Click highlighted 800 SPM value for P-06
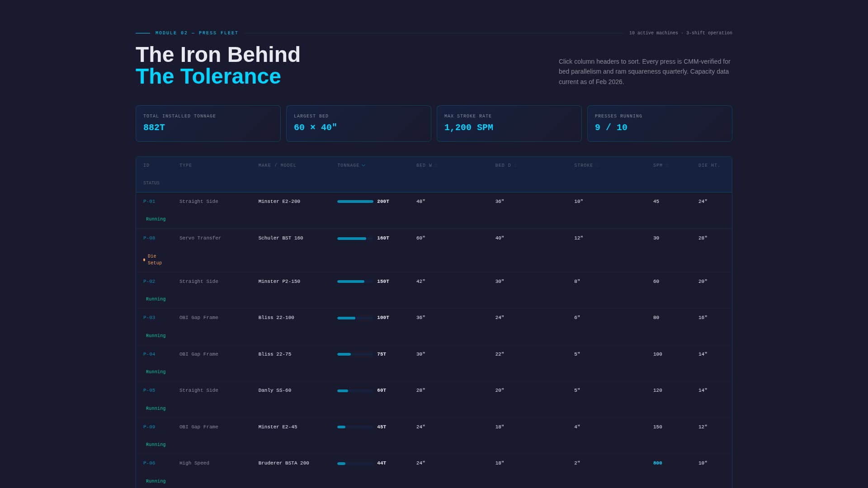868x488 pixels. coord(657,463)
